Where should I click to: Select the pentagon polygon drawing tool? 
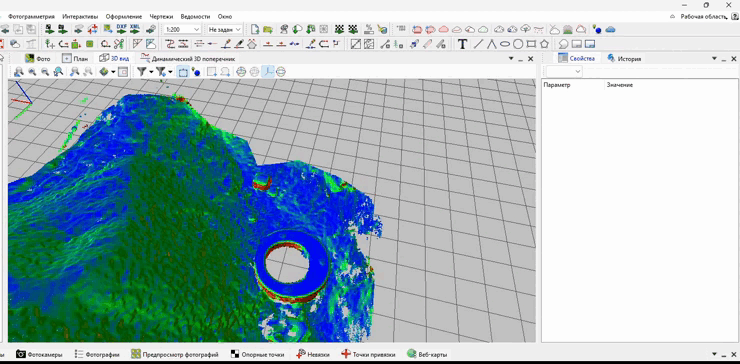(545, 44)
